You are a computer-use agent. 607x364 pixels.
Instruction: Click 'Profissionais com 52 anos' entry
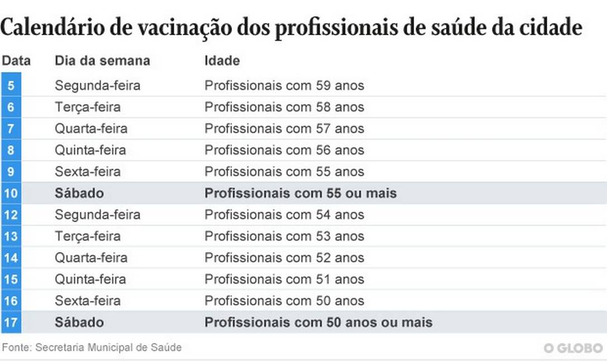(284, 257)
